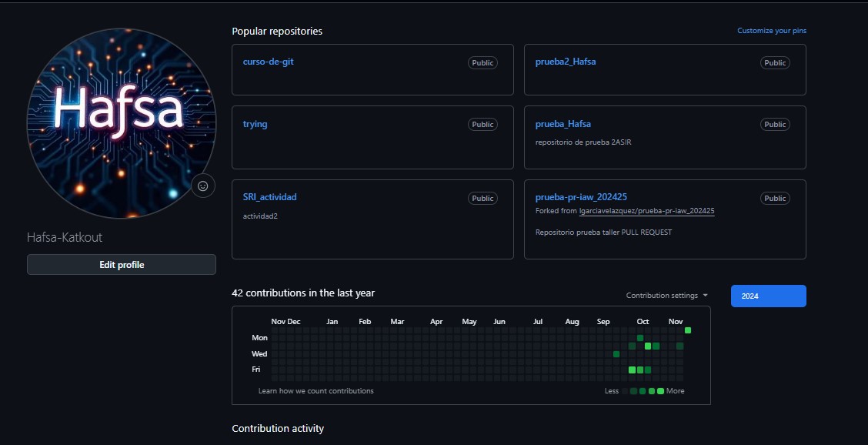Image resolution: width=868 pixels, height=445 pixels.
Task: Open the prueba_Hafsa repository
Action: (x=563, y=123)
